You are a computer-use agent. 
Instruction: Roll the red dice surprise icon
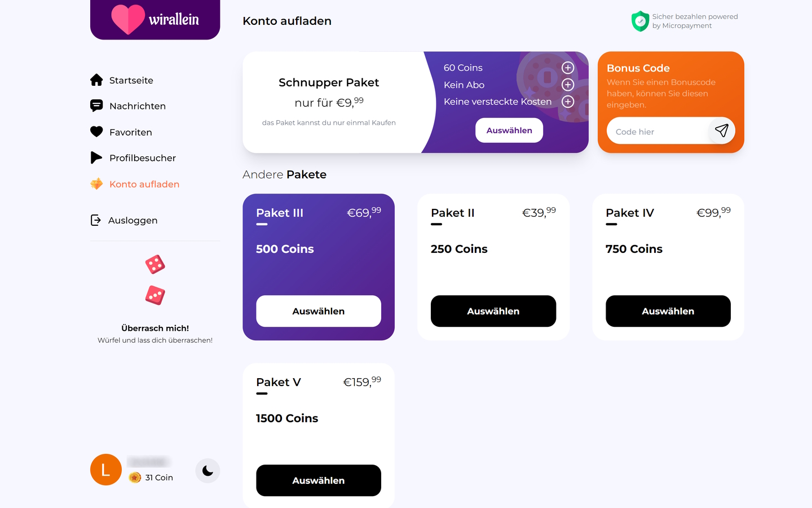(x=155, y=279)
